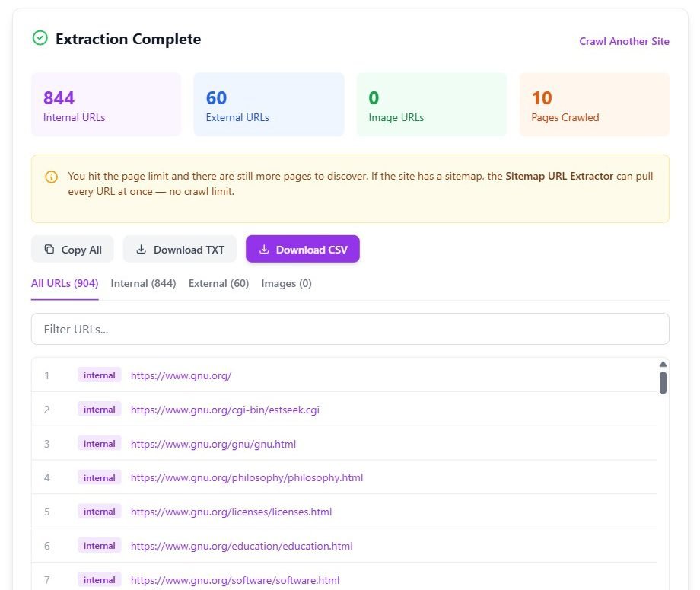This screenshot has height=590, width=700.
Task: Switch to the External (60) tab
Action: pos(219,284)
